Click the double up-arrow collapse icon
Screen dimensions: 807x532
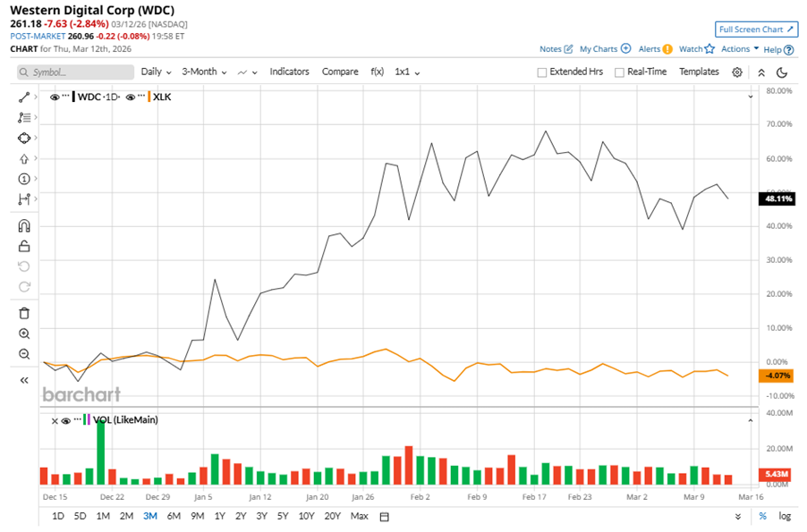761,72
